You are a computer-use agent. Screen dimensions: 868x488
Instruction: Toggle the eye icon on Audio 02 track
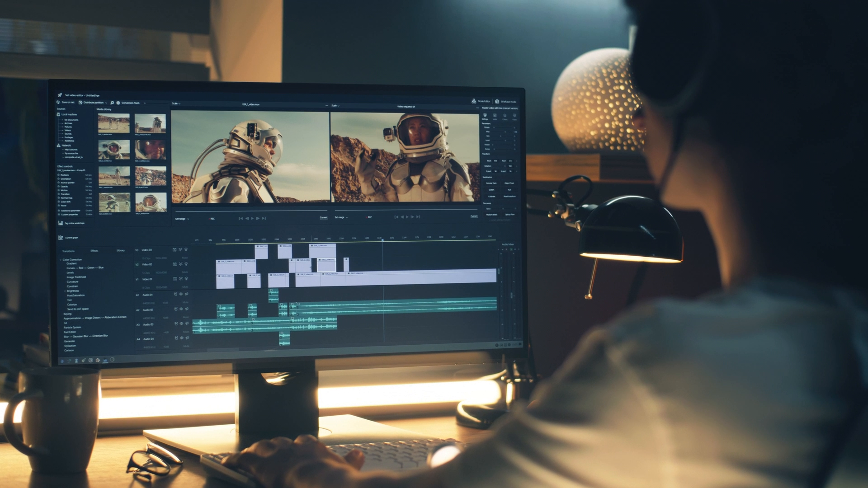point(181,310)
